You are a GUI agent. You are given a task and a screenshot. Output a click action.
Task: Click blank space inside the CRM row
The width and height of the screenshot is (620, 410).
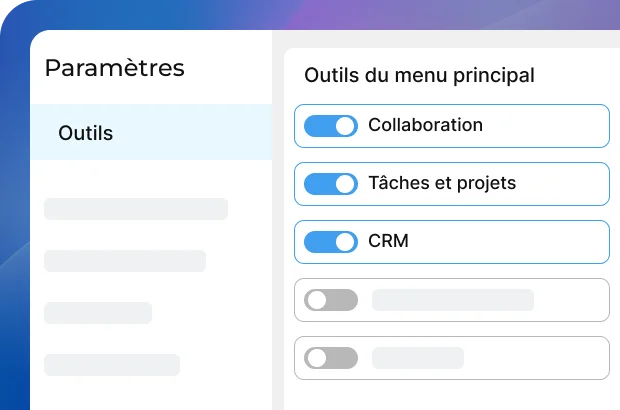(x=510, y=242)
